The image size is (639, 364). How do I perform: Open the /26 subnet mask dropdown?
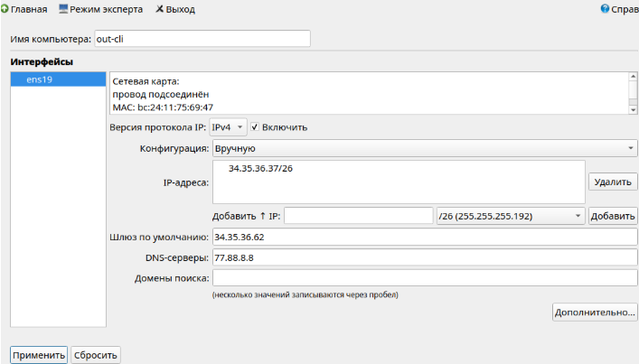tap(509, 216)
